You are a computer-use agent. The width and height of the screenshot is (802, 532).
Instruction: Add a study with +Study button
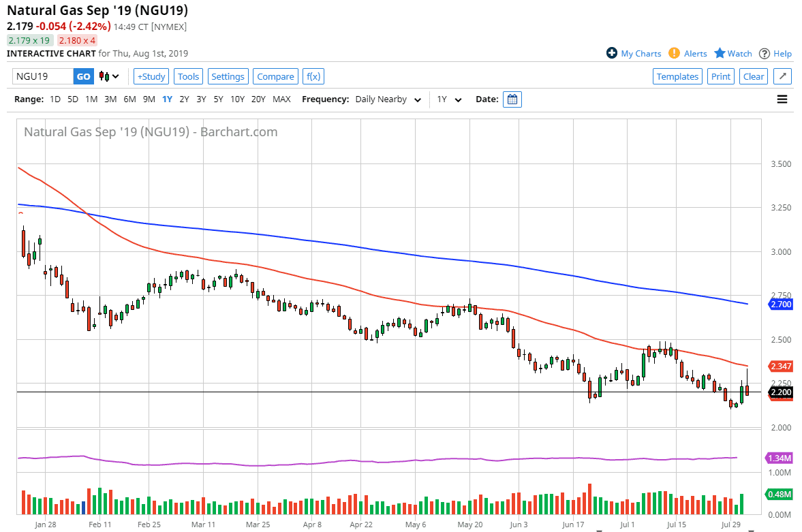[151, 76]
